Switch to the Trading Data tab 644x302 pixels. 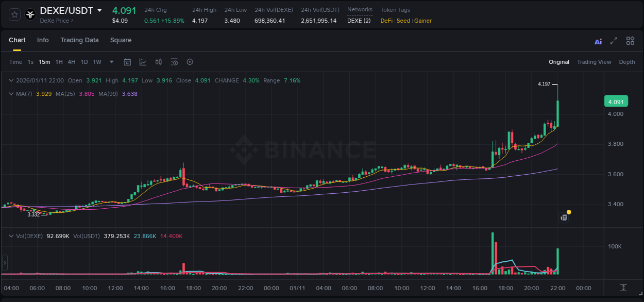pyautogui.click(x=79, y=40)
